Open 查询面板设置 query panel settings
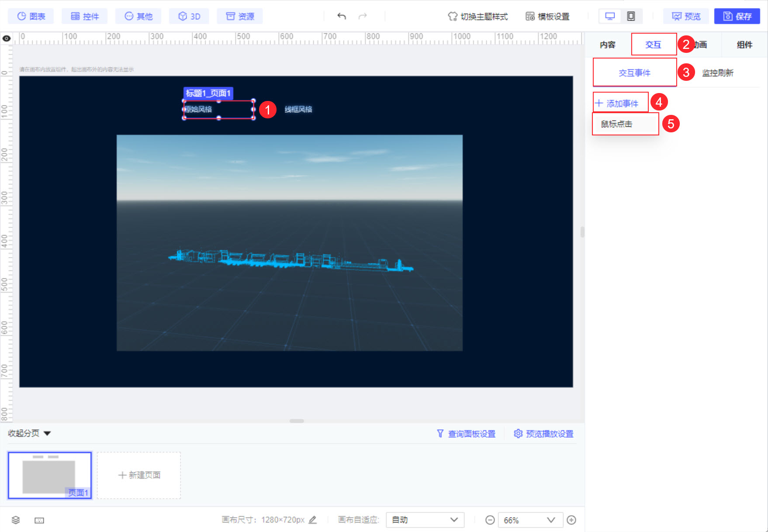 466,434
